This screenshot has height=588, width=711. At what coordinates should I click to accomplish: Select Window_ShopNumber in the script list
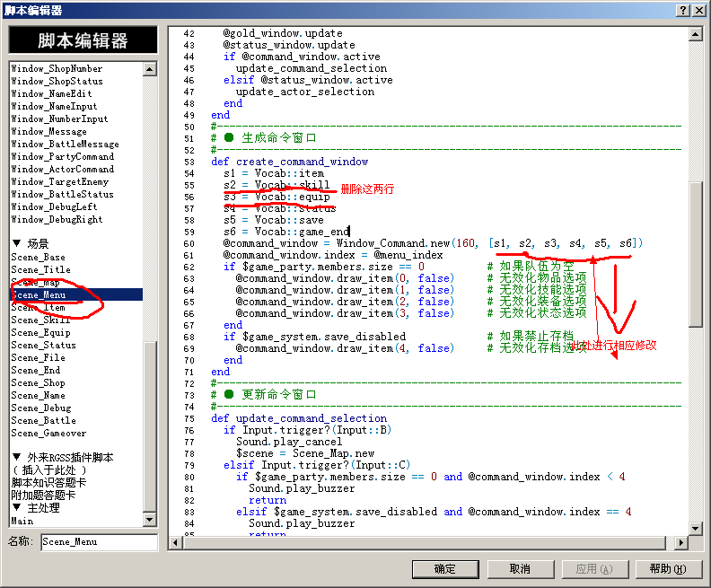point(57,68)
